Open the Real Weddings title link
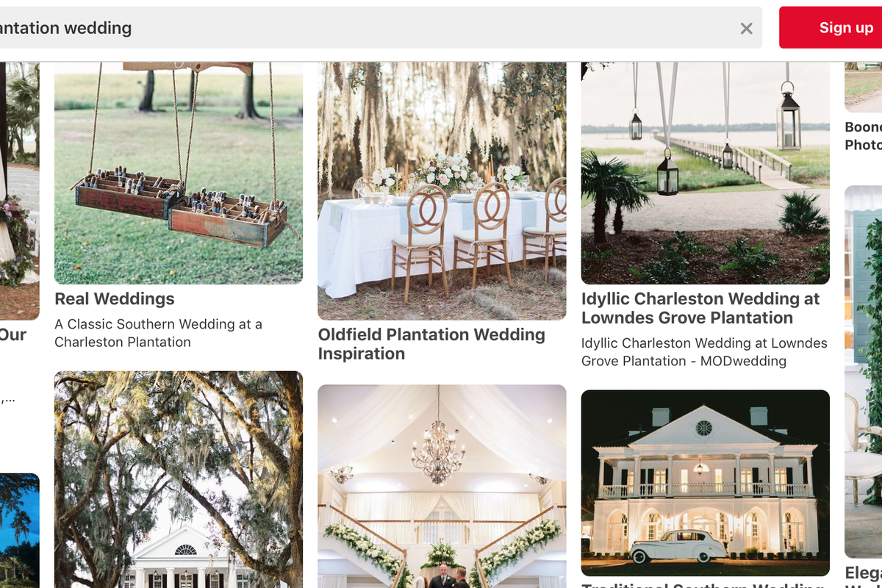Screen dimensions: 882x588 115,299
